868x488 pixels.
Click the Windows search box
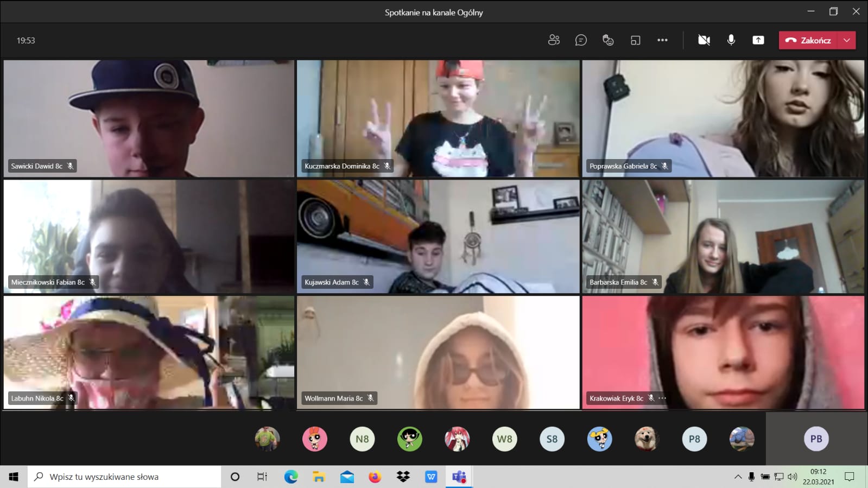[x=124, y=477]
